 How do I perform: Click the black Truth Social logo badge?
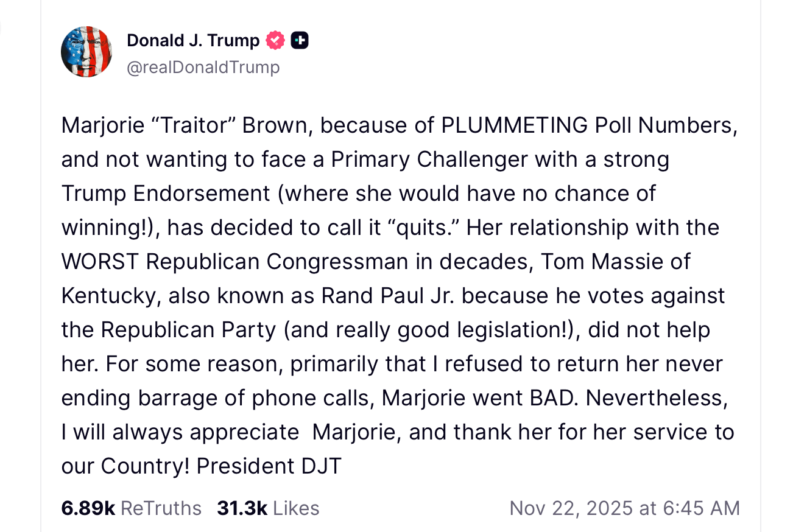click(x=299, y=40)
